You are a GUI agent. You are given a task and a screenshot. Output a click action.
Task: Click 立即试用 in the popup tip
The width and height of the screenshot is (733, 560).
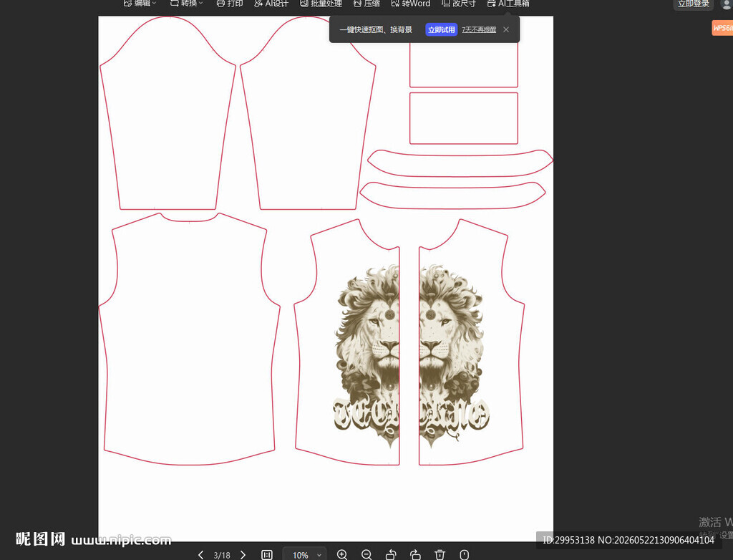(441, 29)
